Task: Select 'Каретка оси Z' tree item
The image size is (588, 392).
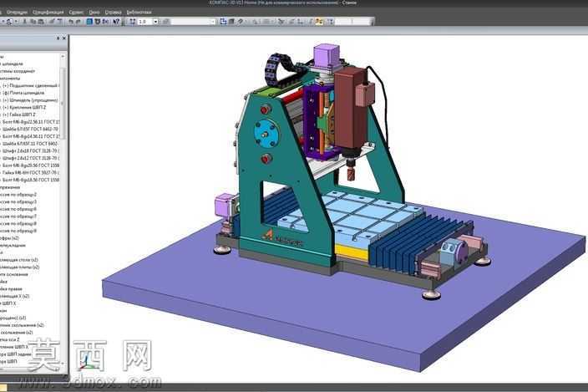Action: point(10,339)
